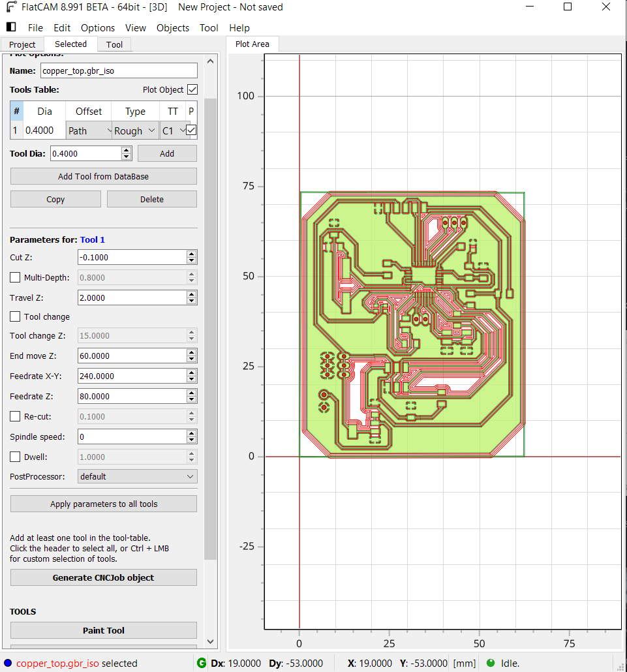Click the green G grid icon in status bar
Screen dimensions: 627x672
click(202, 663)
